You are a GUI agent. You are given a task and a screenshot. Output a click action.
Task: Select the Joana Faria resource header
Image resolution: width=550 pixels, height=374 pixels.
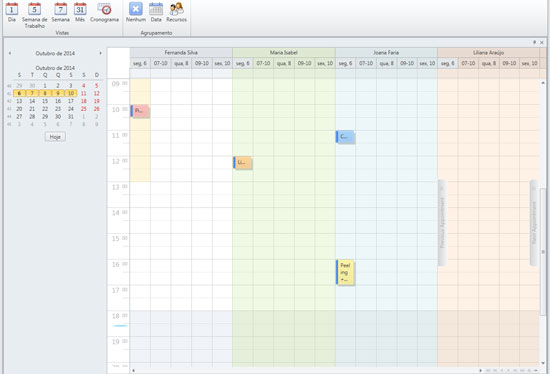386,53
